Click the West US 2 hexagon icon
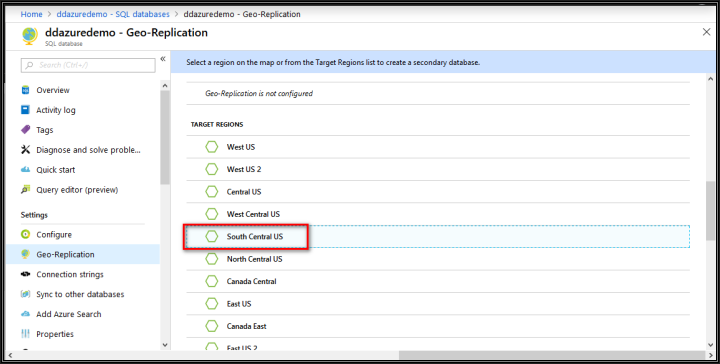 click(x=212, y=169)
